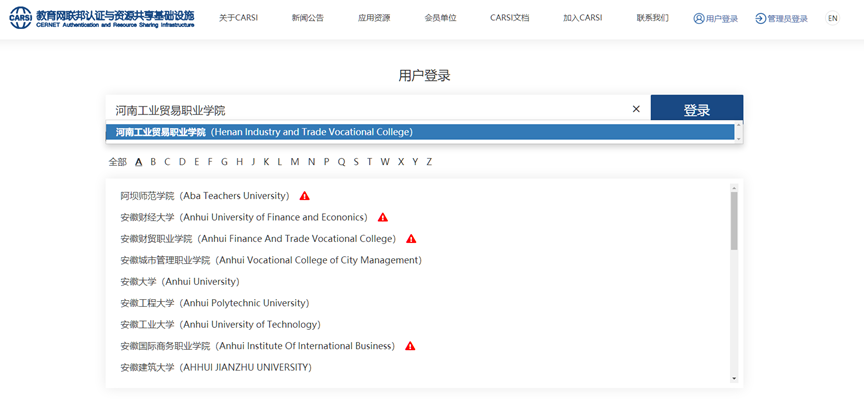The width and height of the screenshot is (864, 404).
Task: Filter the list by letter Z
Action: click(429, 162)
